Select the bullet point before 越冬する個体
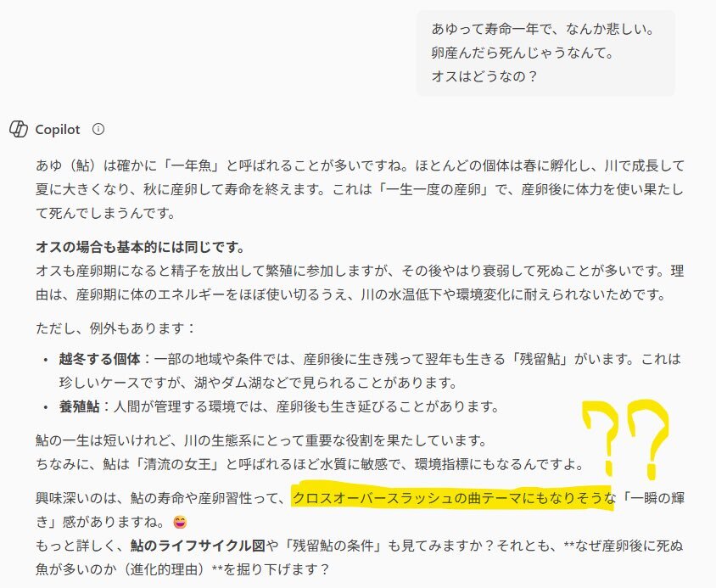 pyautogui.click(x=45, y=360)
